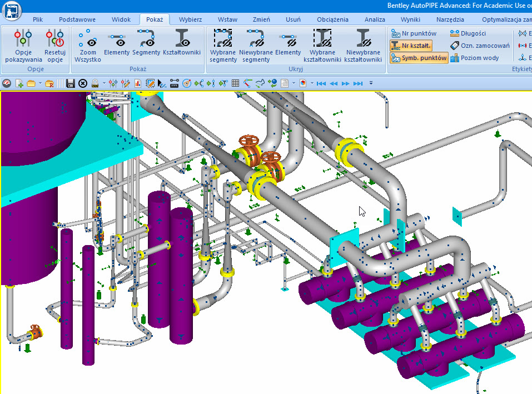The height and width of the screenshot is (394, 532).
Task: Show Elementy in the Pokaż group
Action: point(117,43)
